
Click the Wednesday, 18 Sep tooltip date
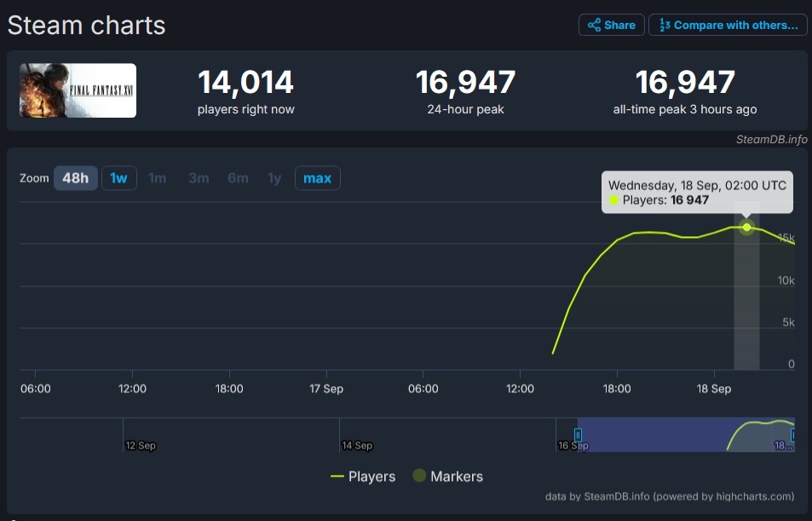pos(698,186)
